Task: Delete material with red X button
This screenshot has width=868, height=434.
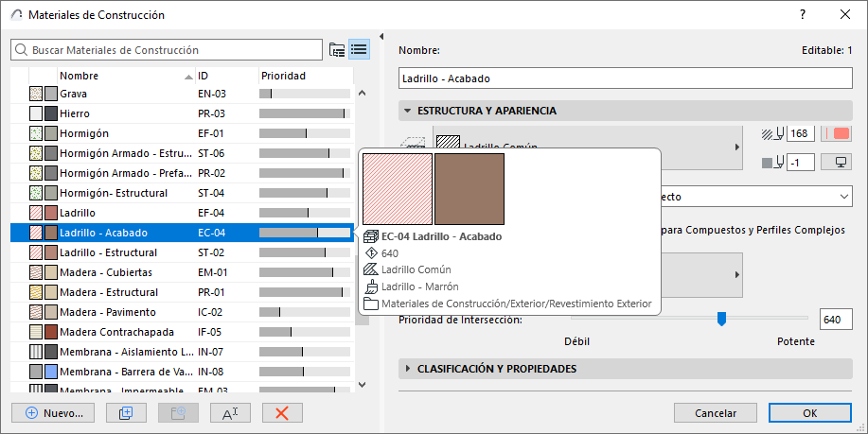Action: coord(282,412)
